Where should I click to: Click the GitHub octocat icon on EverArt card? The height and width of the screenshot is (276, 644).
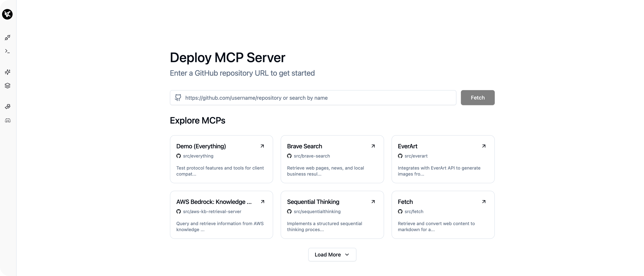(400, 156)
